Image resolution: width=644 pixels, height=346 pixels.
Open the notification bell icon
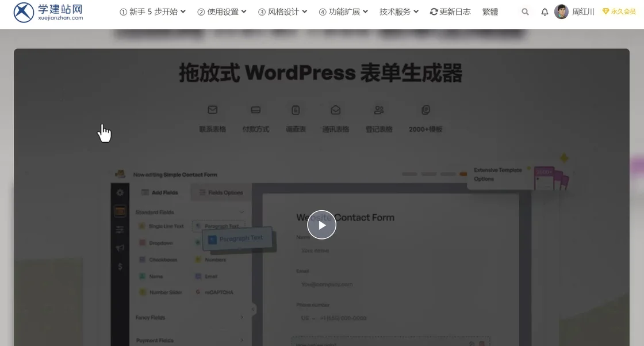pos(545,12)
